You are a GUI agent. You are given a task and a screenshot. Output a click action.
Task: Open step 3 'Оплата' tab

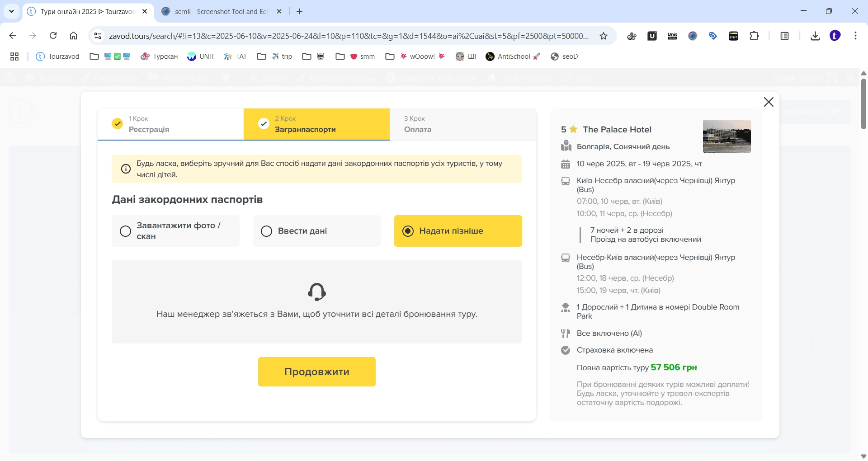point(462,124)
